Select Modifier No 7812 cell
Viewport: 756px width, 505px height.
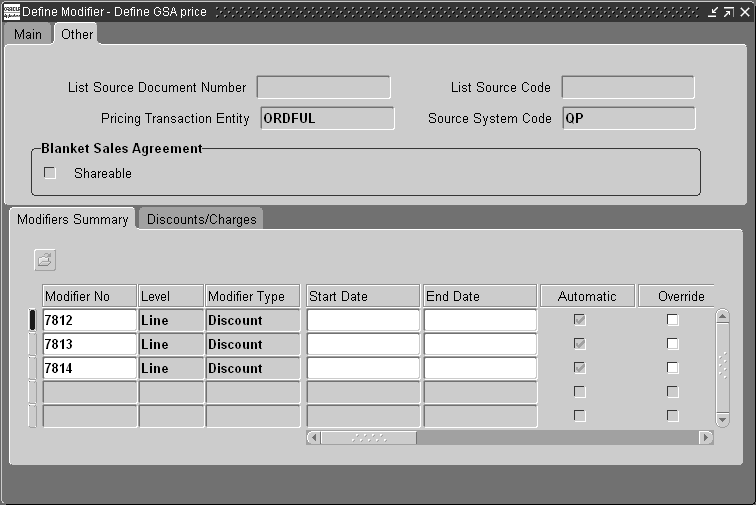pos(90,320)
